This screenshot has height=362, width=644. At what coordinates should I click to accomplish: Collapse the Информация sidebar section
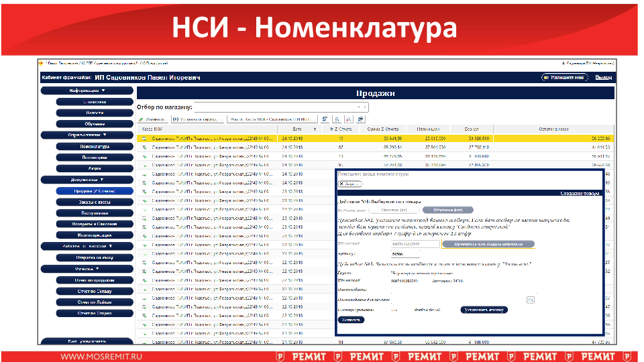tap(87, 90)
